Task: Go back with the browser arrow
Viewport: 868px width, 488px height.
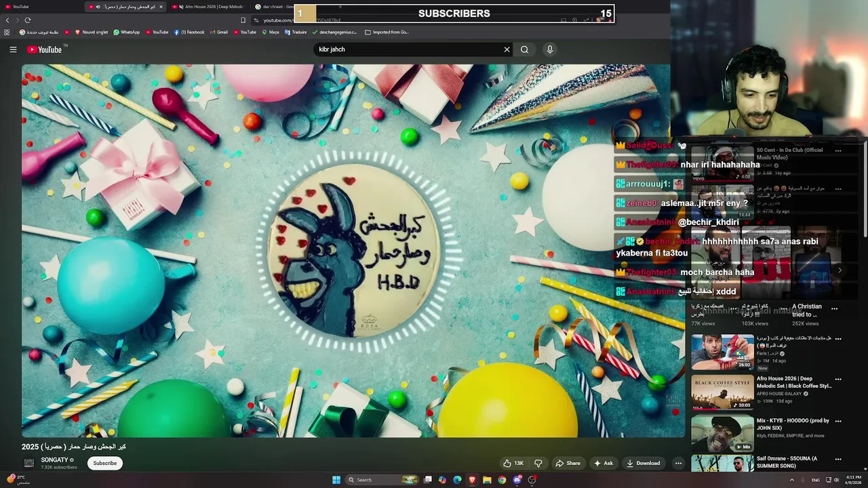Action: (7, 20)
